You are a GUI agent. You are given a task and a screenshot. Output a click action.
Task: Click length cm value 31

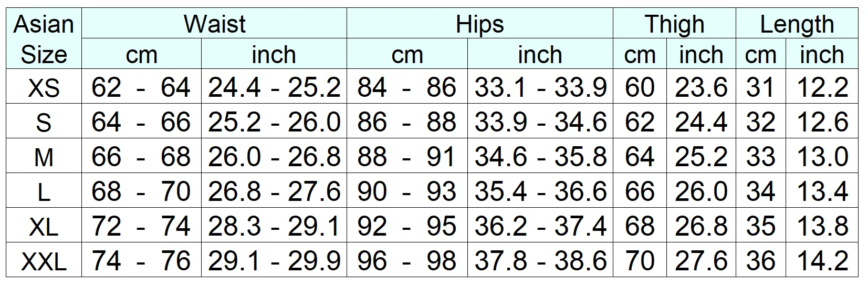(x=761, y=87)
